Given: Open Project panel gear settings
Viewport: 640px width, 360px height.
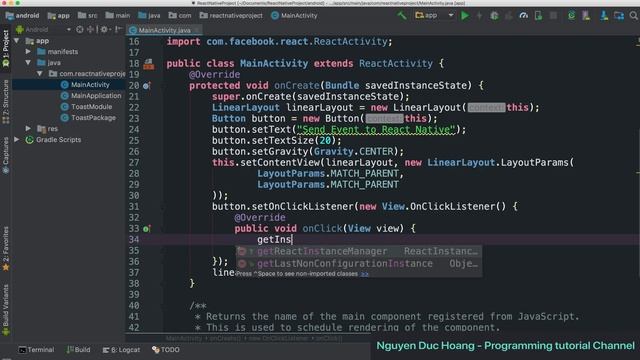Looking at the screenshot, I should [104, 29].
